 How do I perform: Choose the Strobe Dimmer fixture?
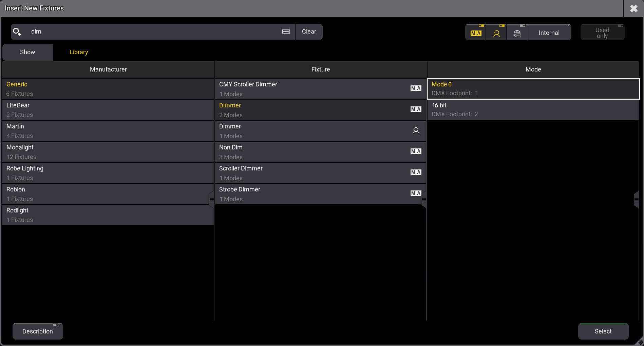320,194
